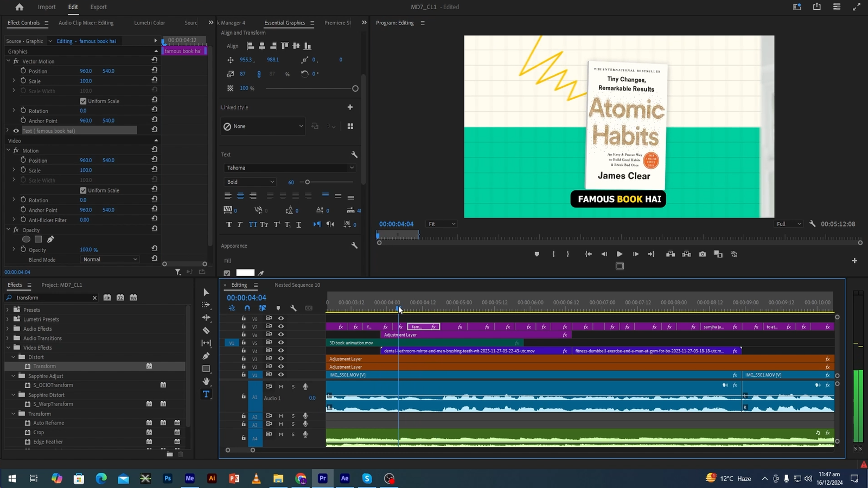Toggle V1 track output eye
The image size is (868, 488).
(x=281, y=375)
